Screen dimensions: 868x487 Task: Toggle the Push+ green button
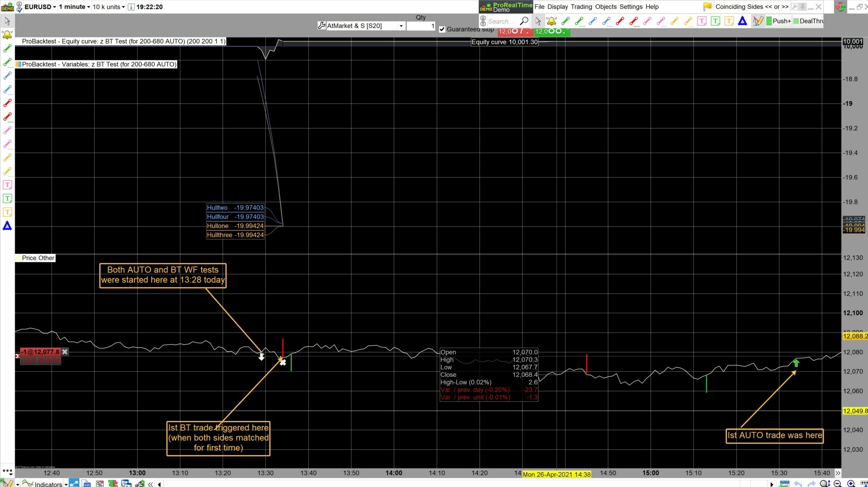click(x=778, y=21)
